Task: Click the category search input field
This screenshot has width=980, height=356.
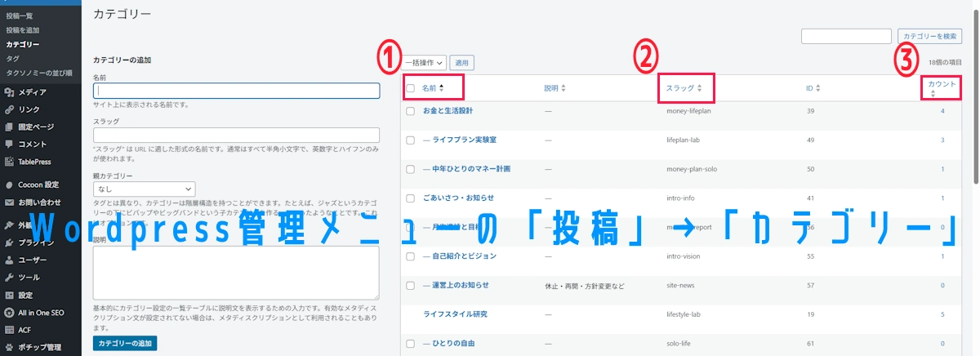Action: 846,36
